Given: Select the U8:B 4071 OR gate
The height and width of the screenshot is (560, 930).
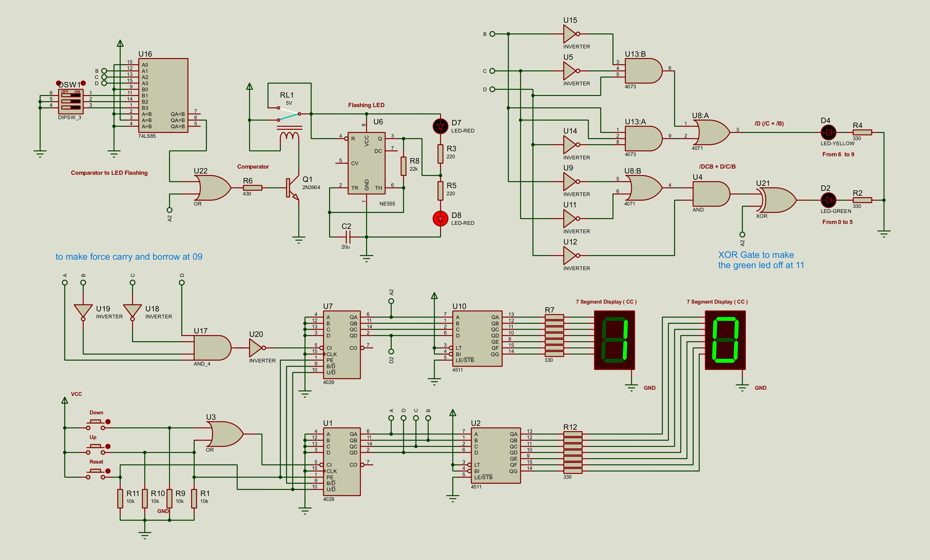Looking at the screenshot, I should pos(644,188).
